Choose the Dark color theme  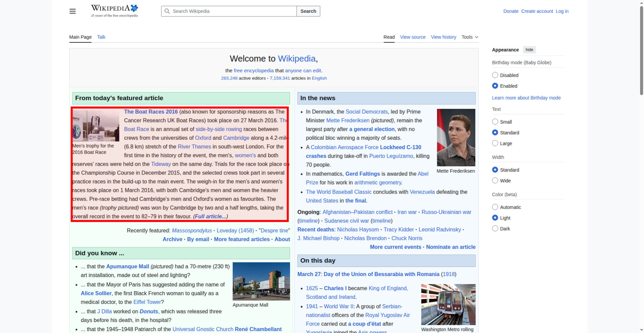(x=495, y=229)
